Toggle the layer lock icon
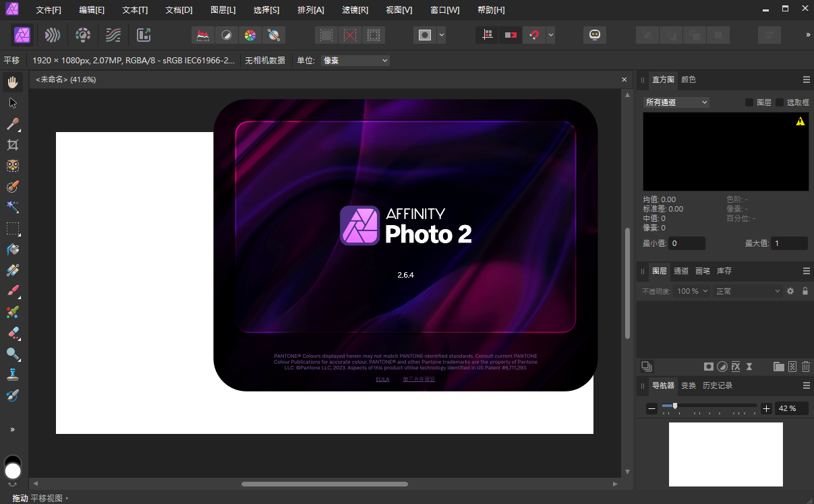The image size is (814, 504). (805, 291)
